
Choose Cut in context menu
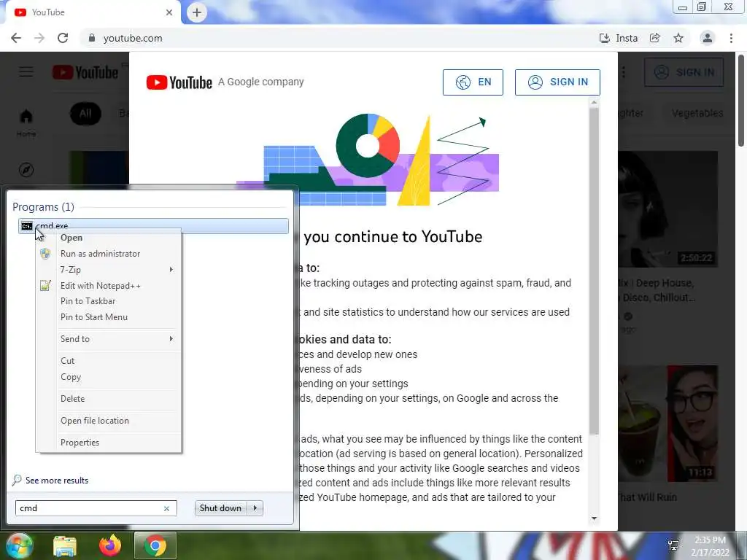pos(67,361)
